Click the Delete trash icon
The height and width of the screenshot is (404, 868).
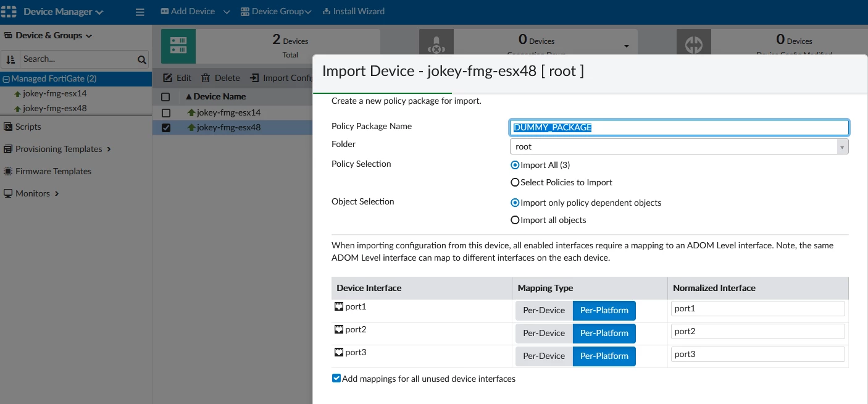(x=206, y=78)
